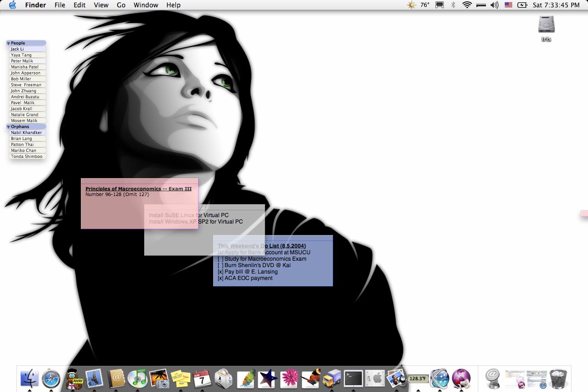Select Andrei Buzatu in the buddy list
Image resolution: width=588 pixels, height=392 pixels.
tap(28, 97)
